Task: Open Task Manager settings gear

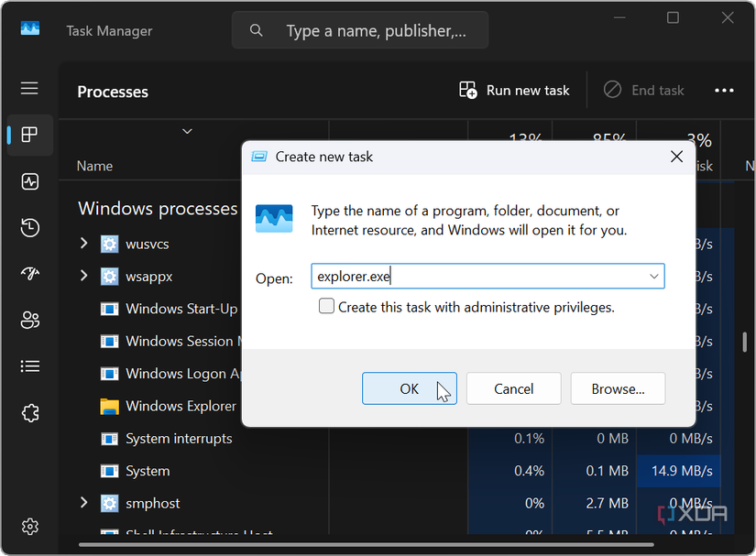Action: coord(29,527)
